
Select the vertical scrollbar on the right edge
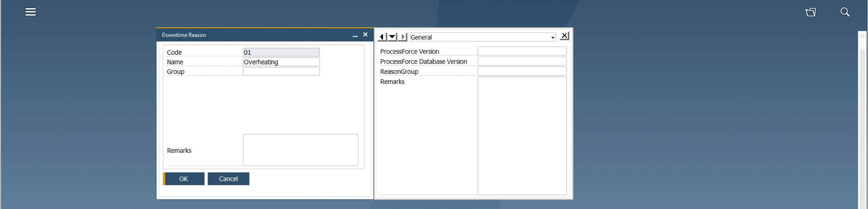click(x=862, y=120)
